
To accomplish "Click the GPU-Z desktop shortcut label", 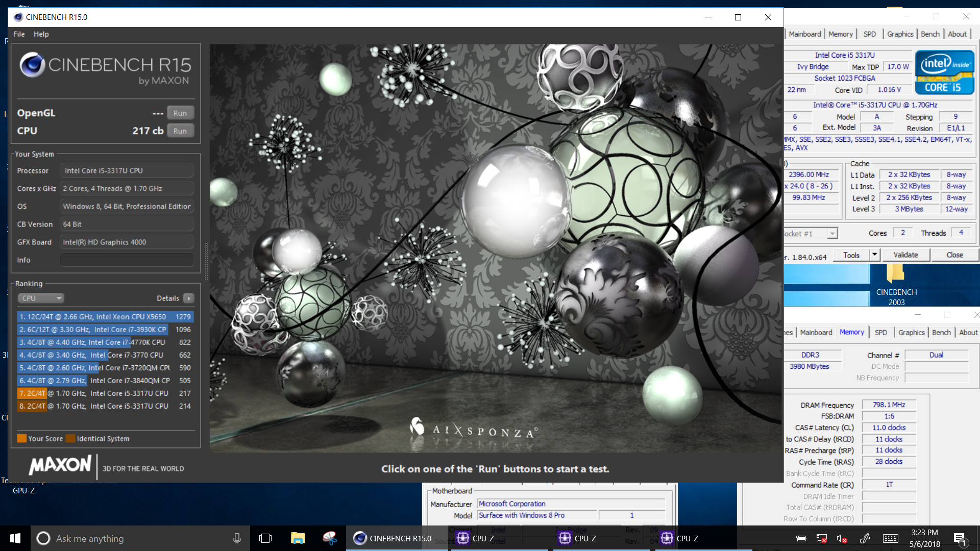I will tap(23, 491).
